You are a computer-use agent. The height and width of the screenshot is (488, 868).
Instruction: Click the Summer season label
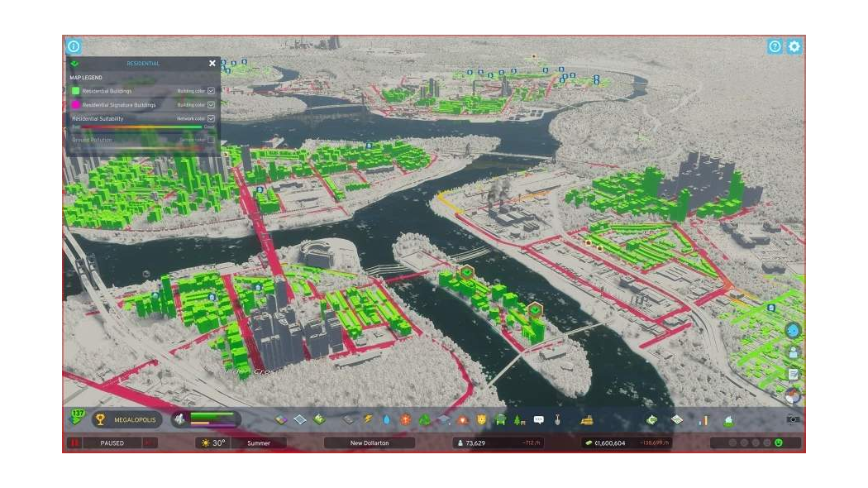[x=259, y=443]
